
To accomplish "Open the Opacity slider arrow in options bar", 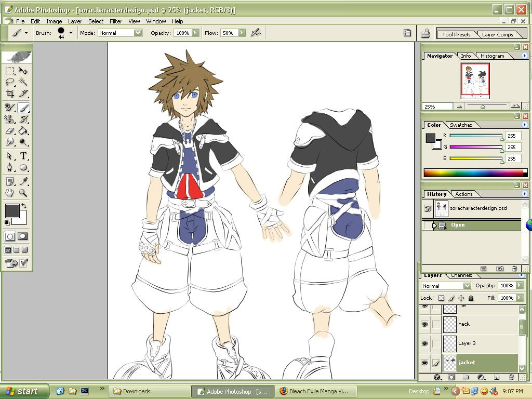I will (x=195, y=33).
